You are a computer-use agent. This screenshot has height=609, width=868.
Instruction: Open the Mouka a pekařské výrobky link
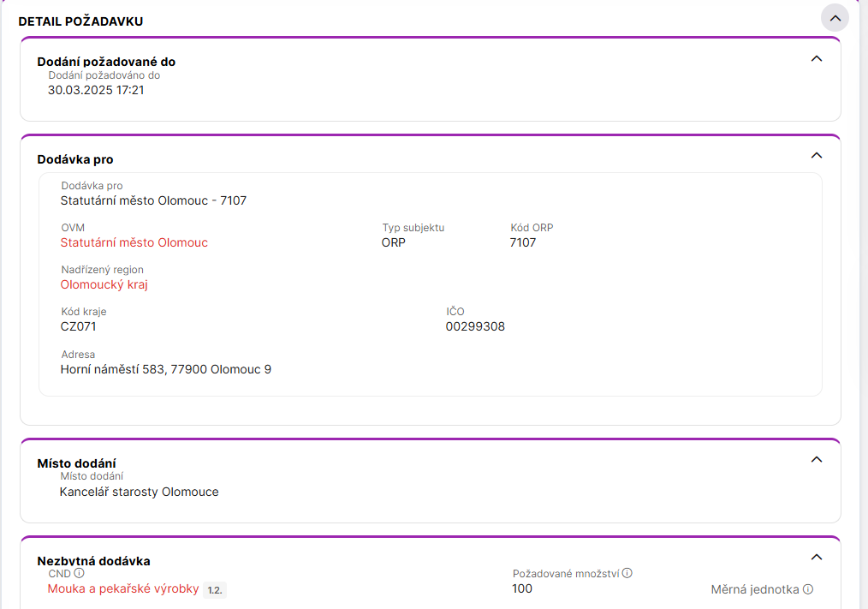[x=123, y=589]
